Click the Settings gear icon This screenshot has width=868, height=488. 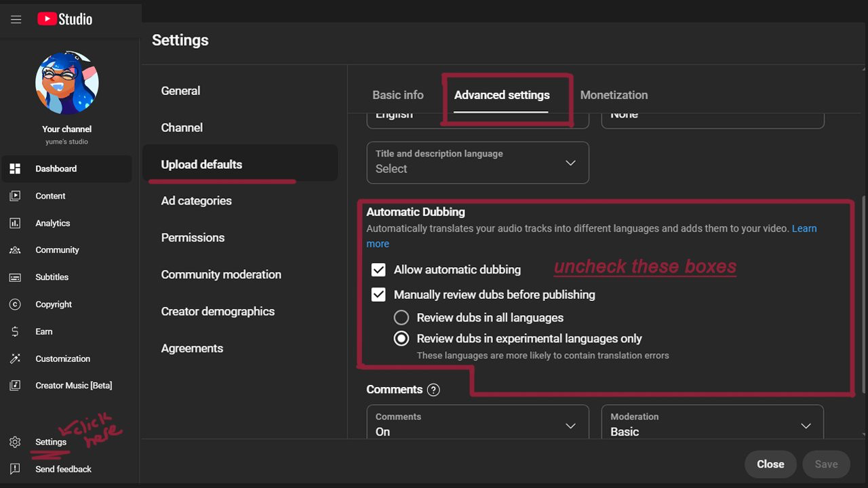[15, 442]
